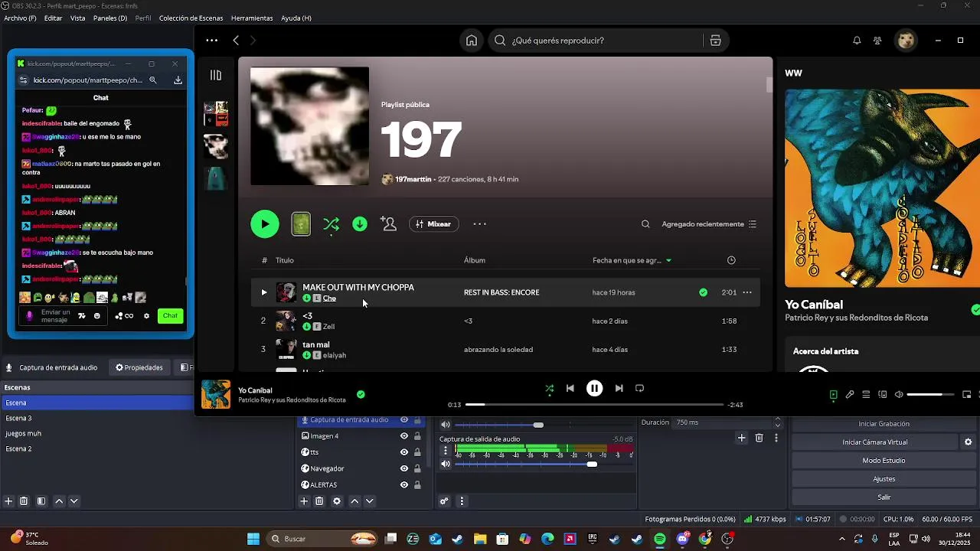Click the Mixear button
This screenshot has height=551, width=980.
click(x=433, y=224)
